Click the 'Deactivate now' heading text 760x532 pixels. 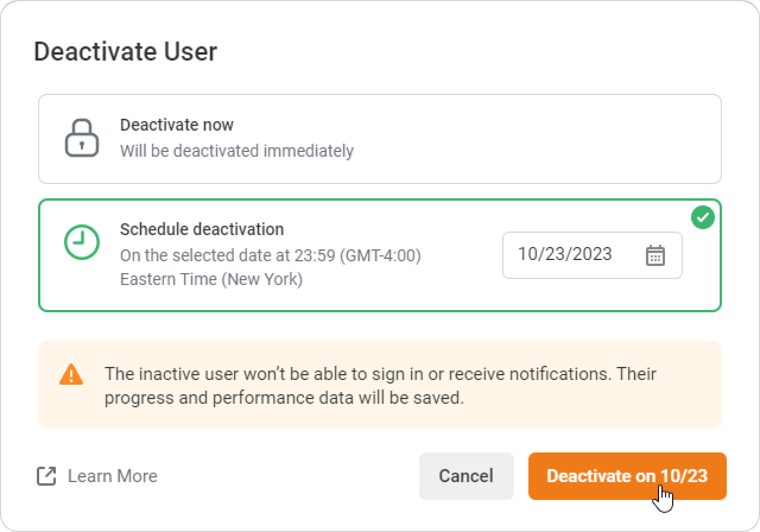[x=176, y=125]
